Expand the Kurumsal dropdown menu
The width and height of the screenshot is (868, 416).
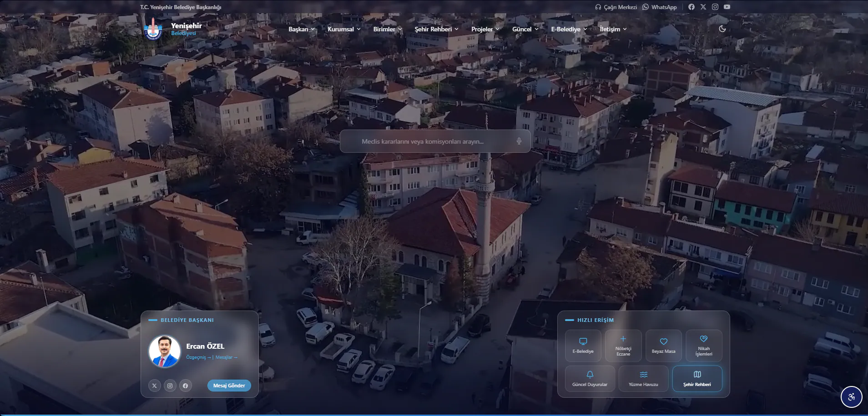coord(344,29)
